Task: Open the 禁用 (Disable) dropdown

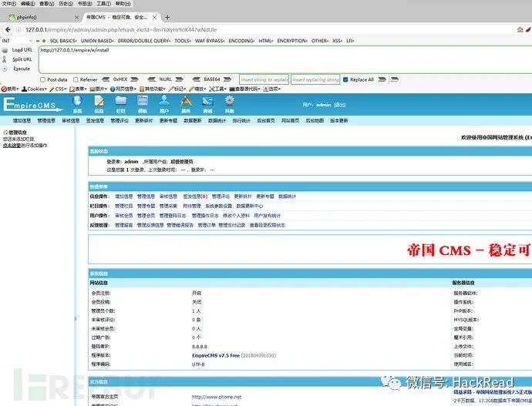Action: coord(10,89)
